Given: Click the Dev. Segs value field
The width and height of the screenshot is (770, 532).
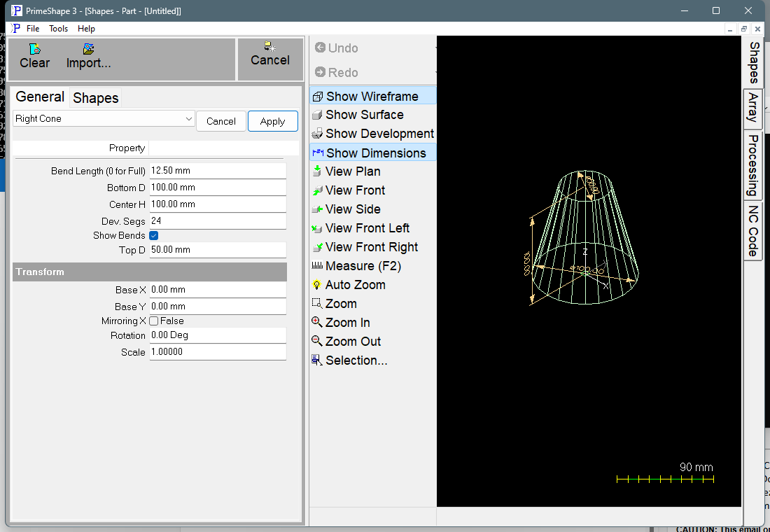Looking at the screenshot, I should 218,221.
